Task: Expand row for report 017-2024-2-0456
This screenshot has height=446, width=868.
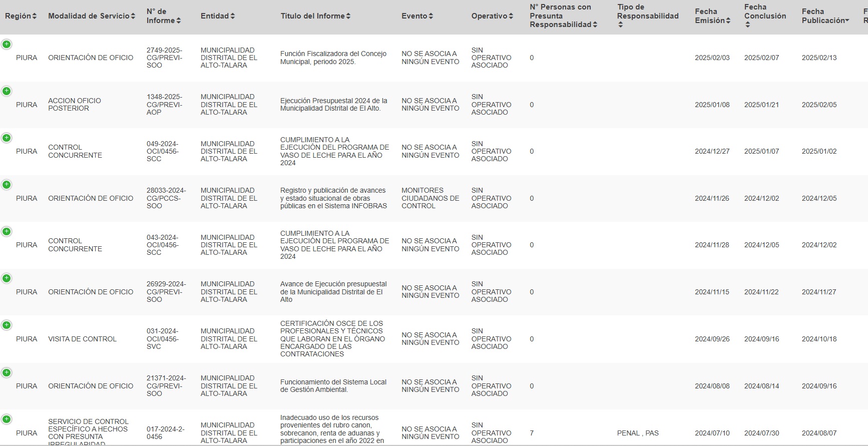Action: click(x=7, y=419)
